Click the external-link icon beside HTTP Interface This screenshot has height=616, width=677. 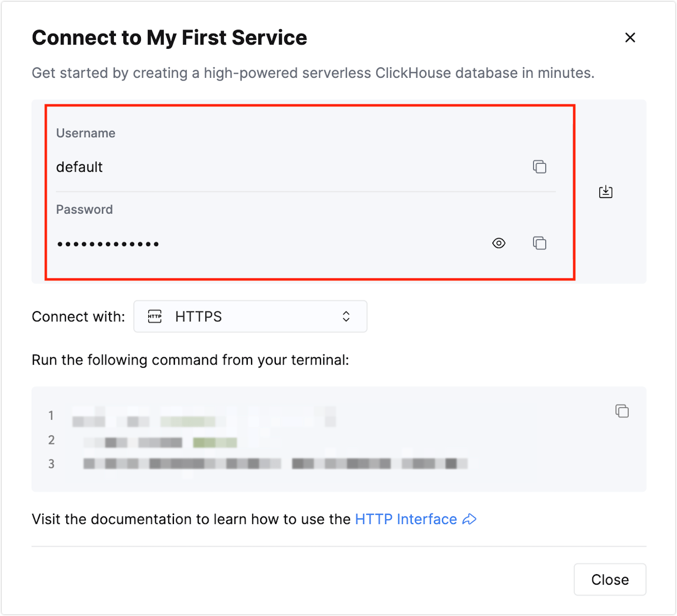(469, 519)
